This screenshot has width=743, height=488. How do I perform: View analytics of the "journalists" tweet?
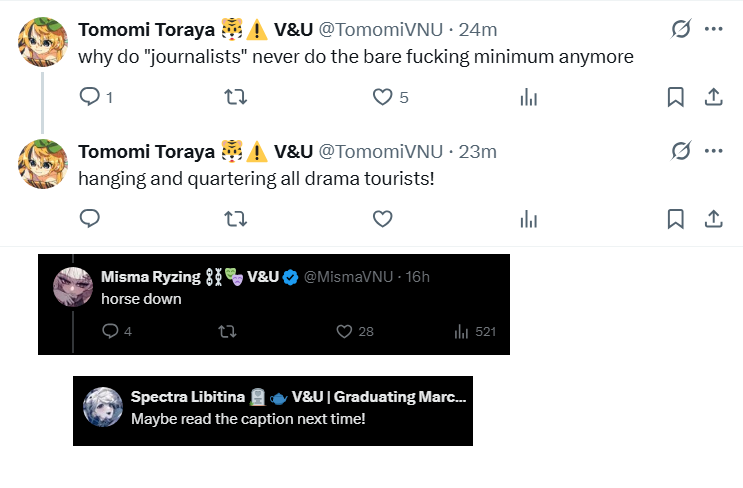pos(529,97)
